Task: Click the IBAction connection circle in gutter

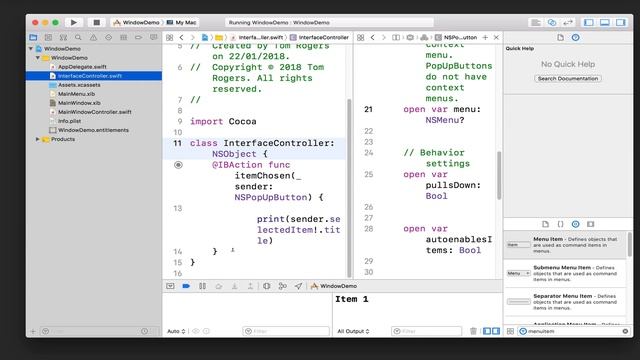Action: coord(178,165)
